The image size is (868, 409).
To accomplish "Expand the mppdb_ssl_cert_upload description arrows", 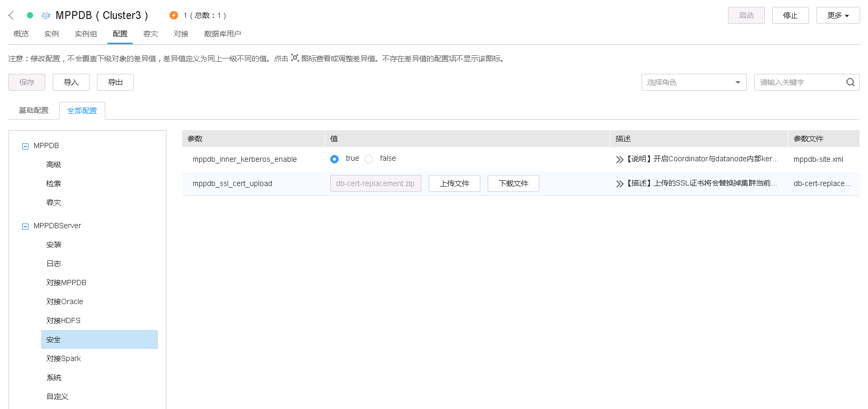I will [619, 183].
